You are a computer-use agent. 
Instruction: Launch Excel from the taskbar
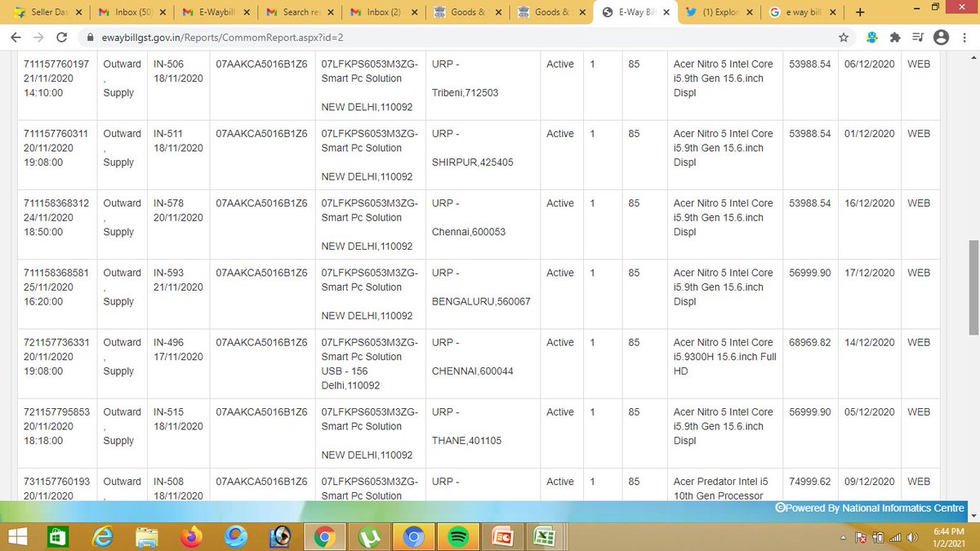pyautogui.click(x=546, y=536)
